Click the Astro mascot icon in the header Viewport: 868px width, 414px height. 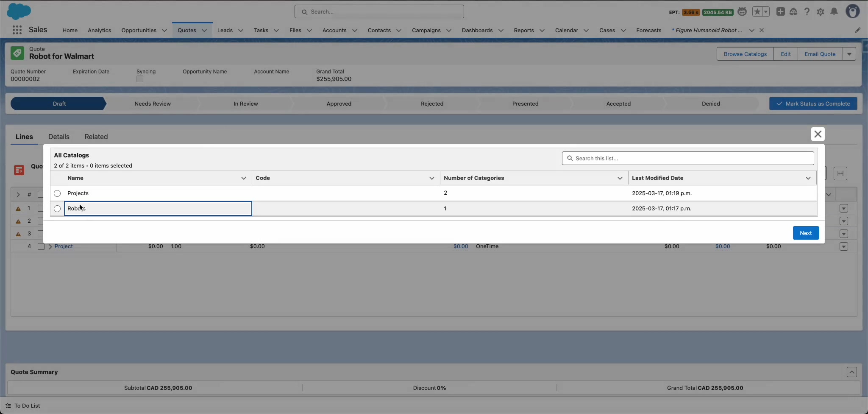click(742, 12)
